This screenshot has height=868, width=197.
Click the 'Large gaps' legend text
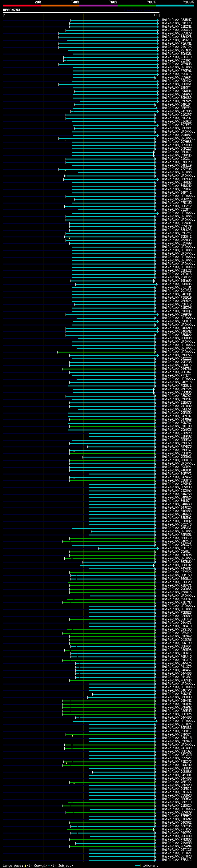tap(13, 865)
